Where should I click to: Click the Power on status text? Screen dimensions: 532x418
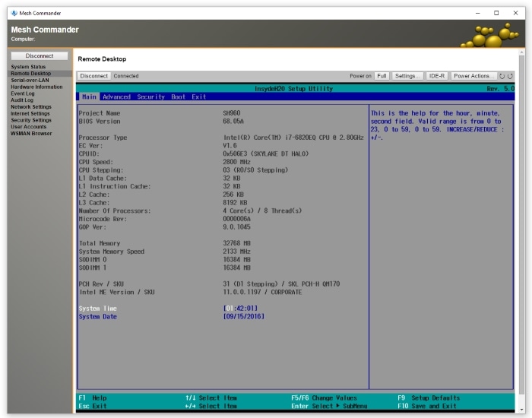click(360, 76)
